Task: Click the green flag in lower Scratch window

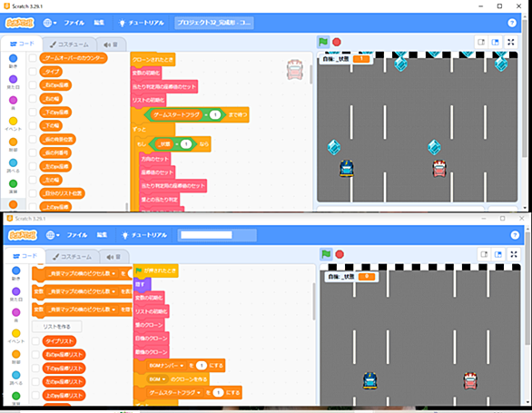Action: (326, 254)
